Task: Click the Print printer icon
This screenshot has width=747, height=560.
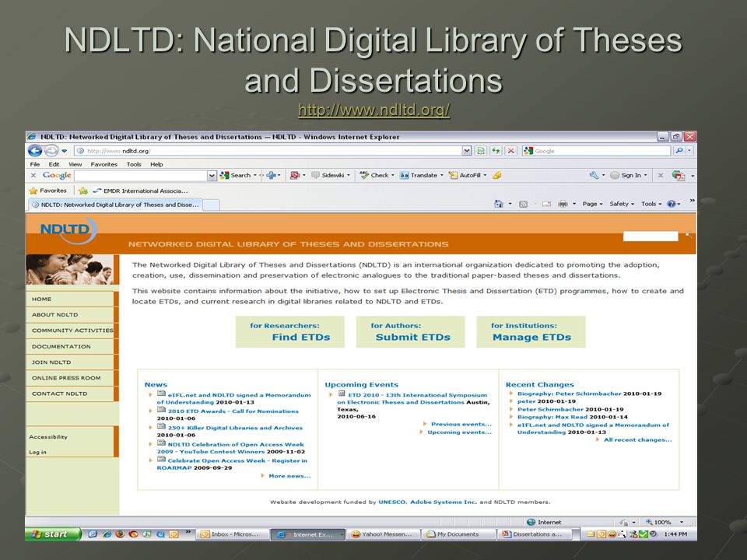Action: 563,204
